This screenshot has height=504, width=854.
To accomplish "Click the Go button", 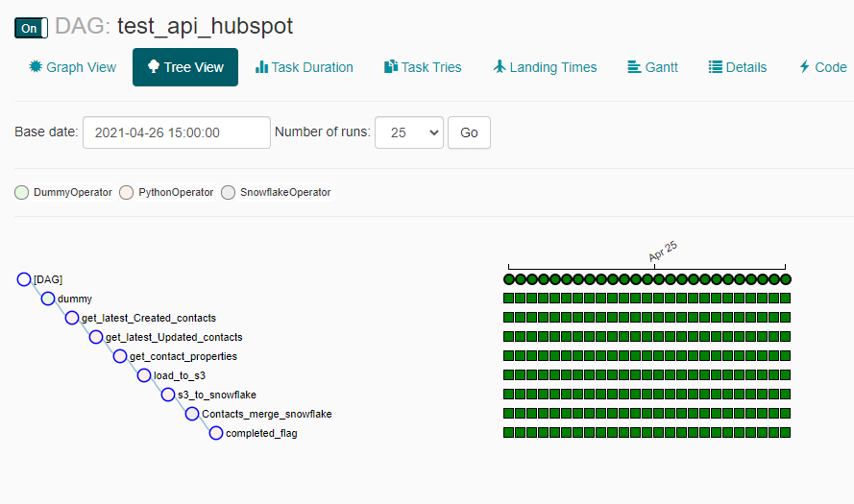I will click(469, 132).
